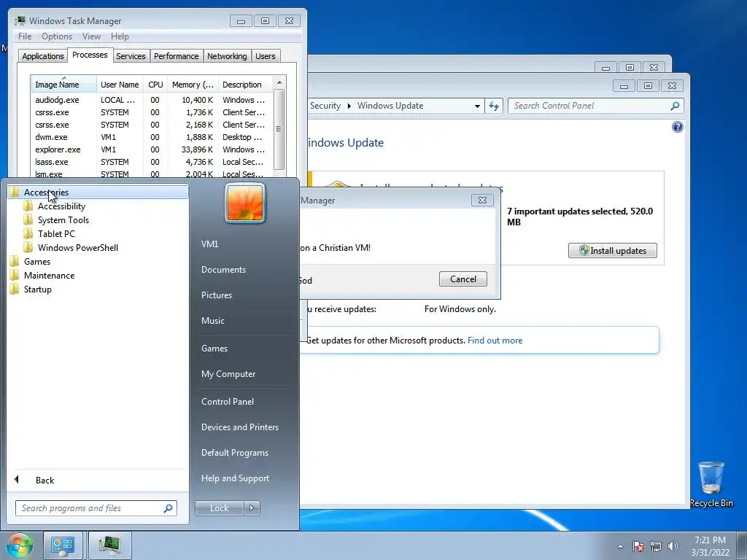Switch to Users tab
Image resolution: width=747 pixels, height=560 pixels.
click(266, 56)
